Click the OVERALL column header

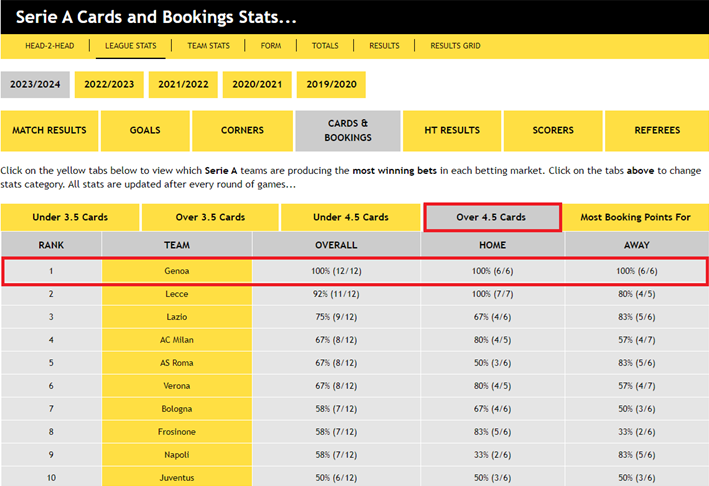pyautogui.click(x=336, y=245)
